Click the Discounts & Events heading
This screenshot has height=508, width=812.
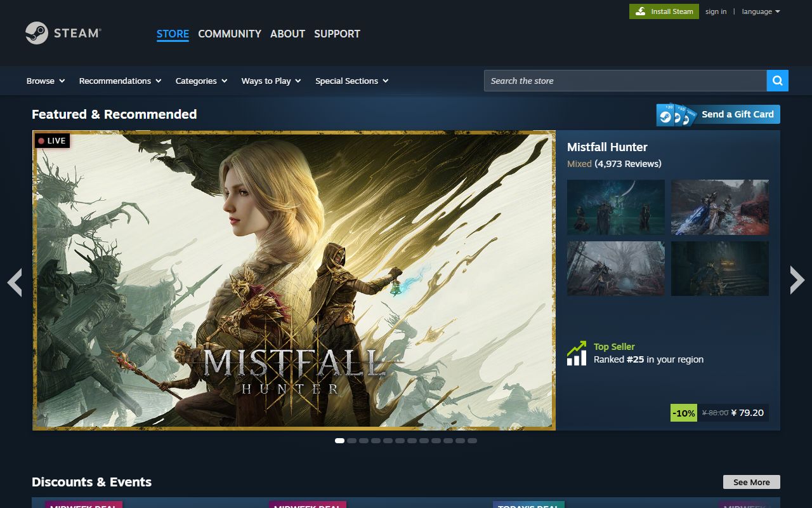91,482
